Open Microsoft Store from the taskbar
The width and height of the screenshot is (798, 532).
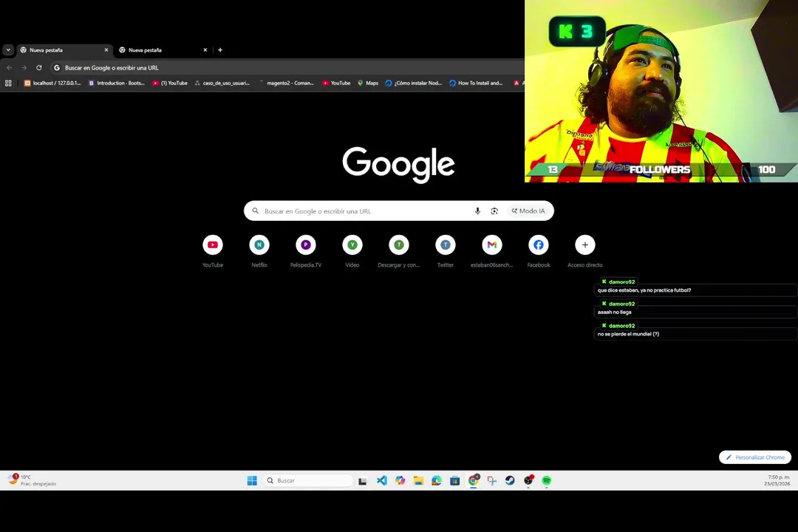click(x=455, y=480)
